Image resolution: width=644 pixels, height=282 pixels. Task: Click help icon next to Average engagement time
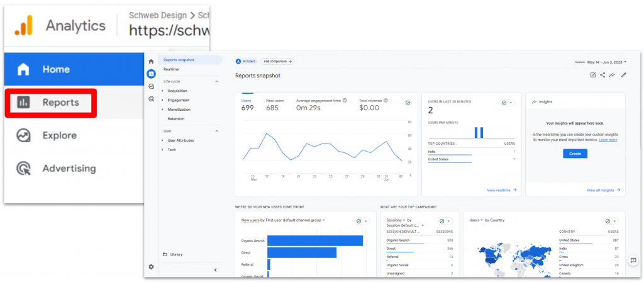pyautogui.click(x=345, y=101)
